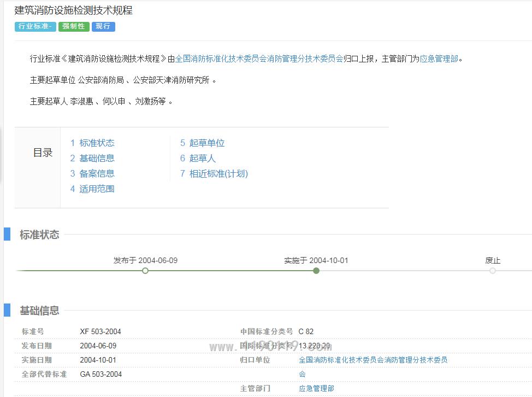Screen dimensions: 532x397
Task: Select the standard number XF 503-2004
Action: click(101, 331)
